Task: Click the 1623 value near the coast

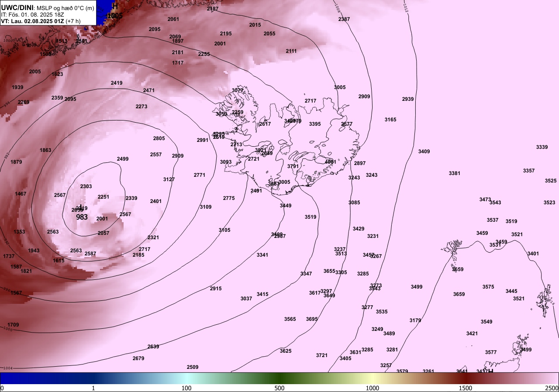Action: pos(57,74)
